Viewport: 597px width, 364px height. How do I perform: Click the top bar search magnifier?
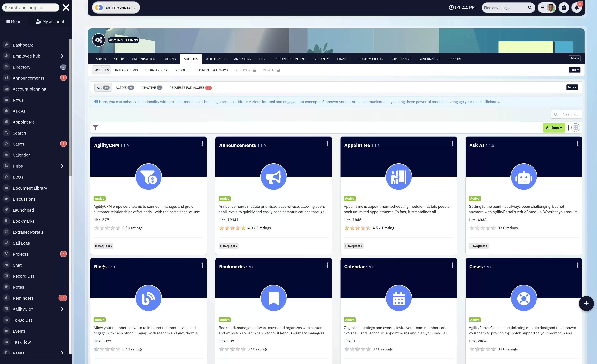530,8
